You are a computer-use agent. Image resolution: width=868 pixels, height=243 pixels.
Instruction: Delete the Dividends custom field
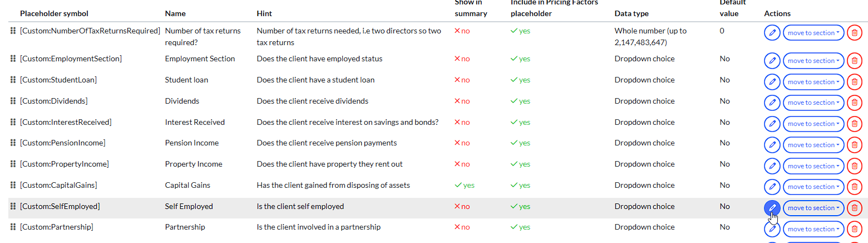(854, 103)
